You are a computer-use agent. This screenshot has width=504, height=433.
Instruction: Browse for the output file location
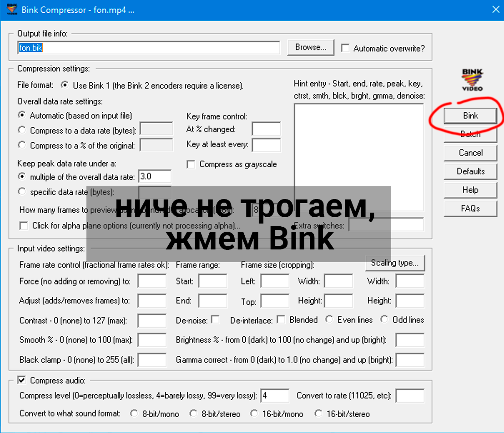coord(311,48)
